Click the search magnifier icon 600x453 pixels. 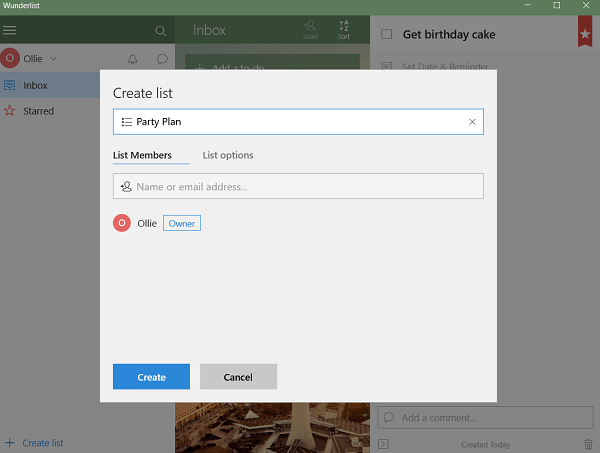point(161,31)
